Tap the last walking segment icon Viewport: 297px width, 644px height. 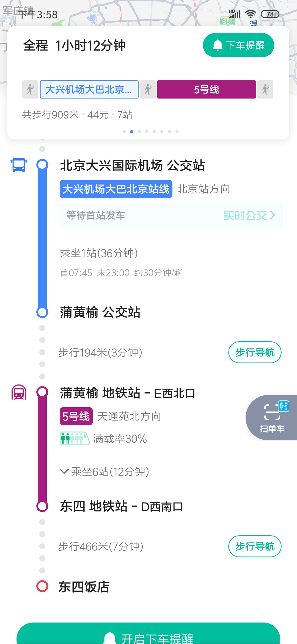[x=265, y=89]
